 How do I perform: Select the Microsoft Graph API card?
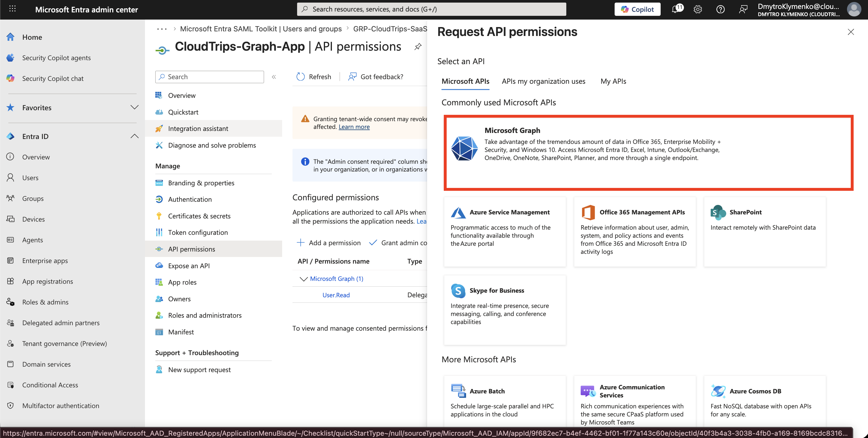pos(648,153)
